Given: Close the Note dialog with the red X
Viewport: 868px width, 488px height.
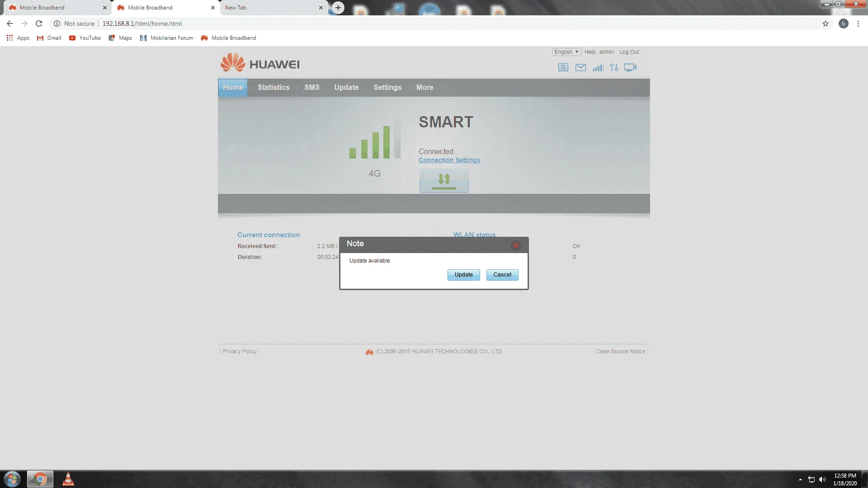Looking at the screenshot, I should [516, 245].
